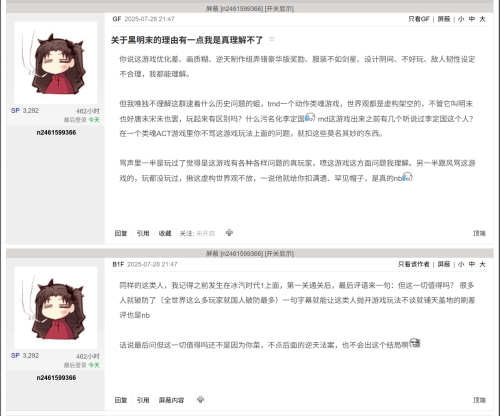Click the emoji ending the B1F post
This screenshot has width=500, height=416.
coord(415,343)
